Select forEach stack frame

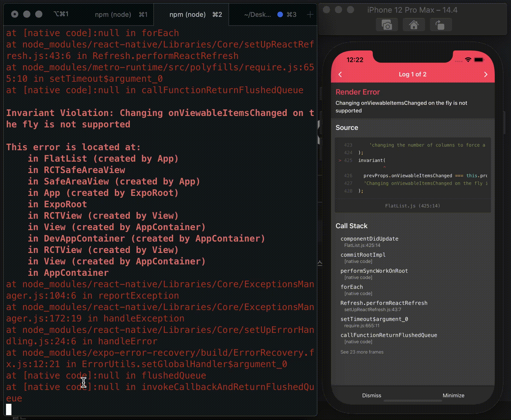[x=356, y=290]
